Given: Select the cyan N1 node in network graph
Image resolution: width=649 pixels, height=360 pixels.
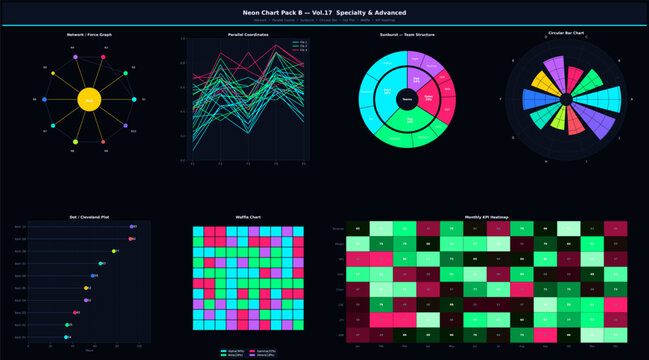Looking at the screenshot, I should coord(134,100).
